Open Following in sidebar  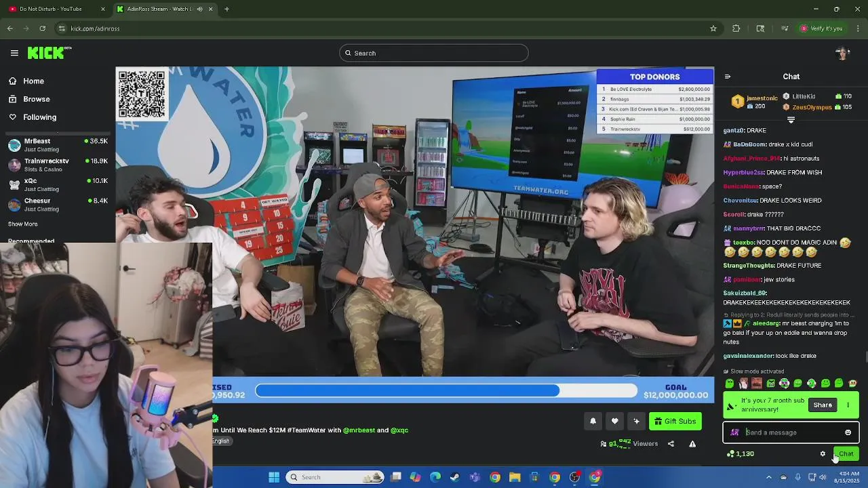[x=33, y=117]
